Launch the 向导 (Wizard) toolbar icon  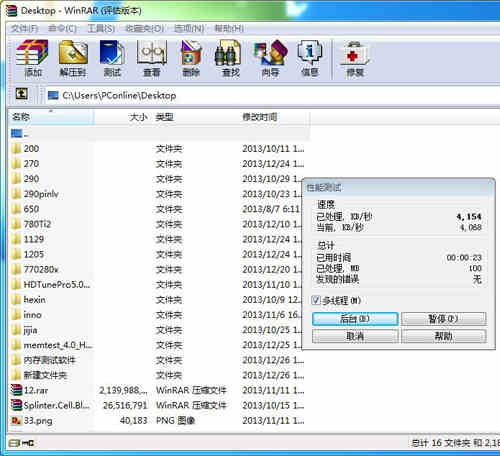pyautogui.click(x=270, y=58)
